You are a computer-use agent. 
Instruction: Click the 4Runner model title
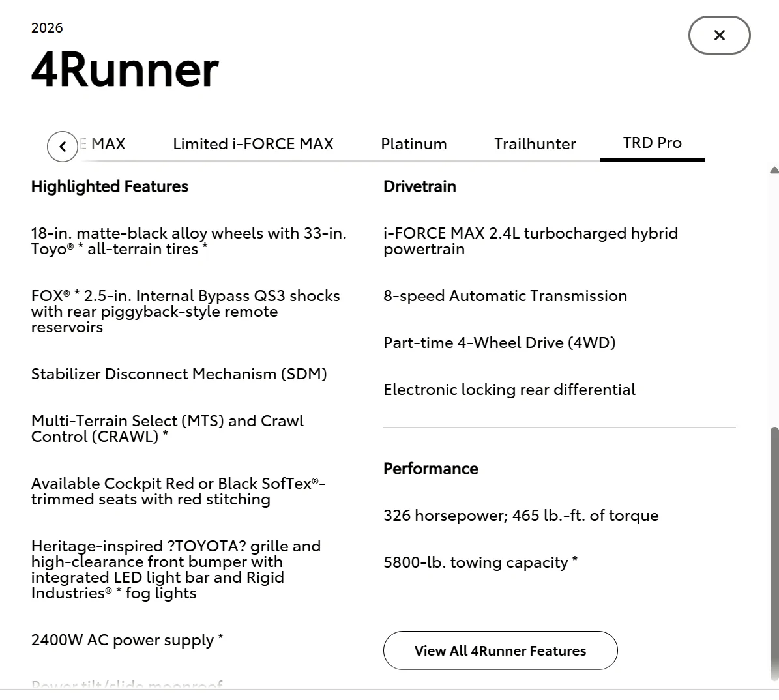[125, 69]
